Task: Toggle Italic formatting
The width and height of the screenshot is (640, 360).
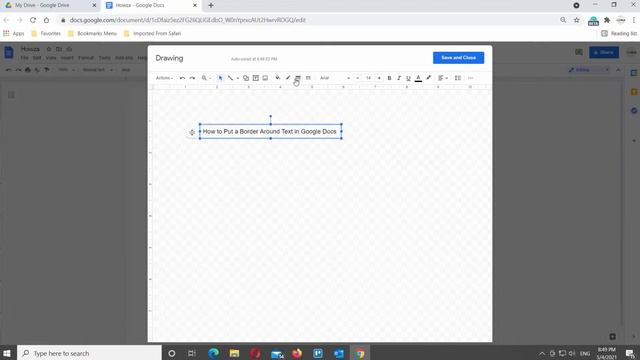Action: (x=399, y=78)
